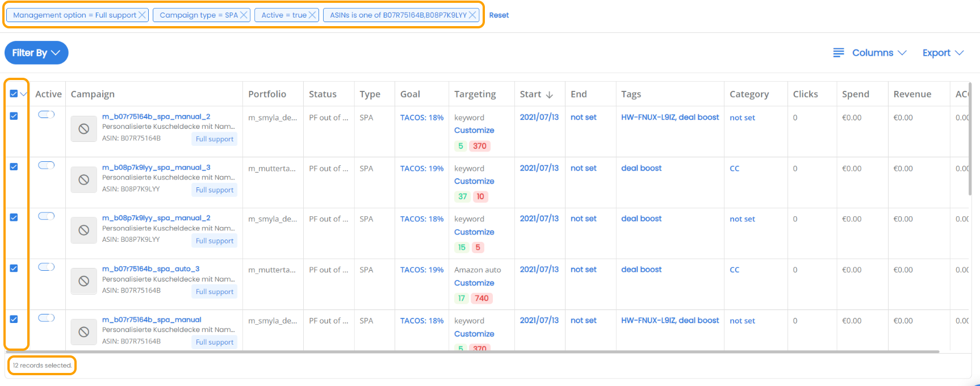Remove the Active = true filter
This screenshot has height=386, width=980.
click(312, 15)
